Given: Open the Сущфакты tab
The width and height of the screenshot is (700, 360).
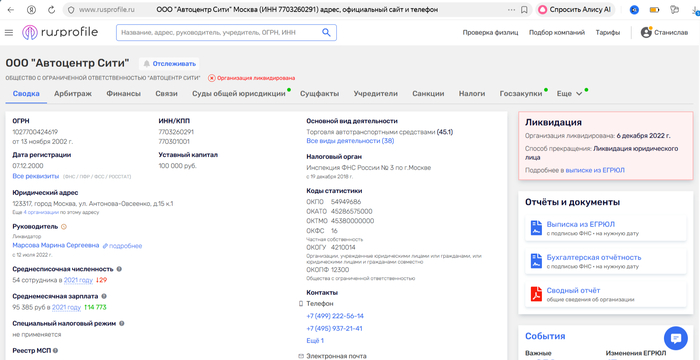Looking at the screenshot, I should pos(319,93).
